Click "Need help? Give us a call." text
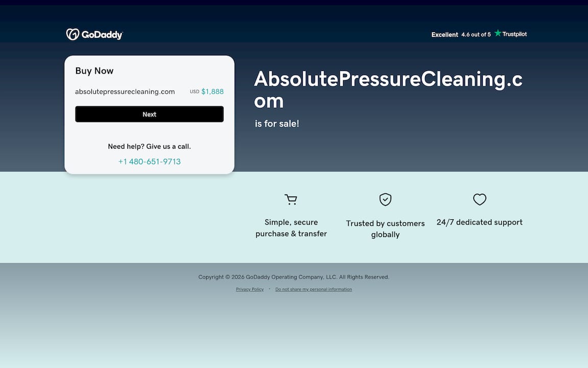The image size is (588, 368). click(149, 147)
